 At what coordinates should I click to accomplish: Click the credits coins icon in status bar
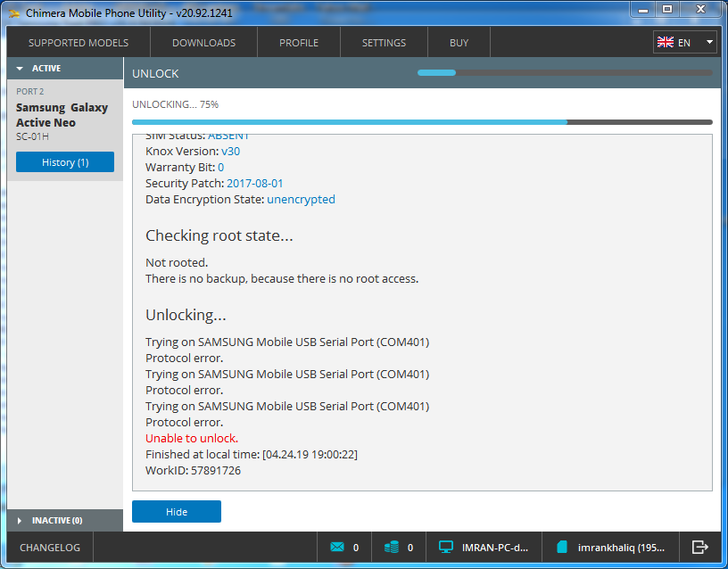[392, 548]
